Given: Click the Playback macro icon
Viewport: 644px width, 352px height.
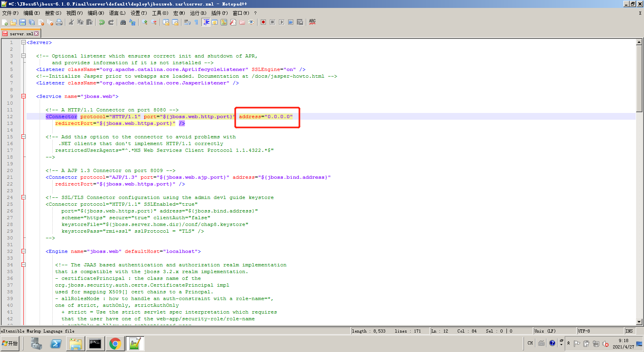Looking at the screenshot, I should tap(282, 22).
